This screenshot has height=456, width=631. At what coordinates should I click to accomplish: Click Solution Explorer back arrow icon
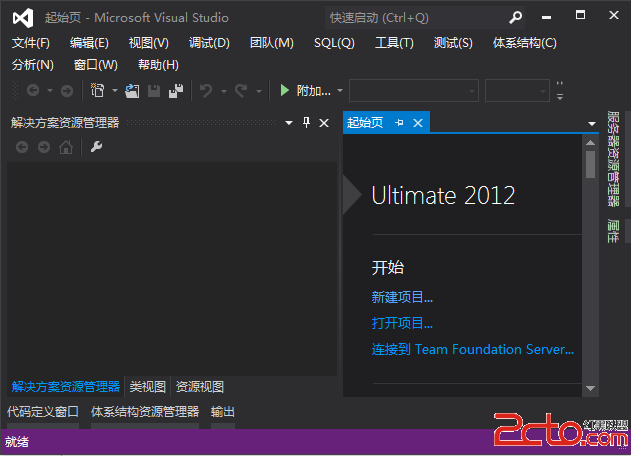(22, 147)
